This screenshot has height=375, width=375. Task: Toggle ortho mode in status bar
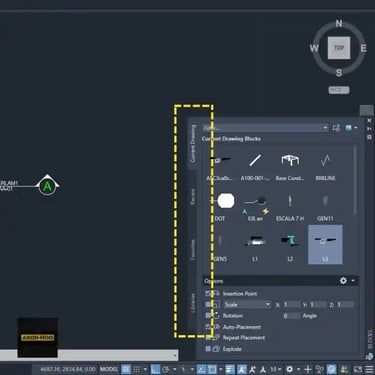(x=155, y=369)
